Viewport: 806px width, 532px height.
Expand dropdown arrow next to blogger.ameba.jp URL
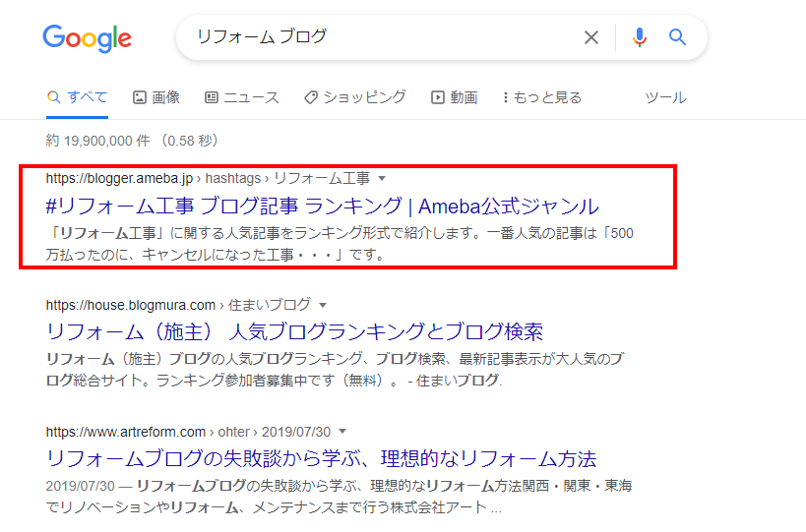tap(382, 179)
